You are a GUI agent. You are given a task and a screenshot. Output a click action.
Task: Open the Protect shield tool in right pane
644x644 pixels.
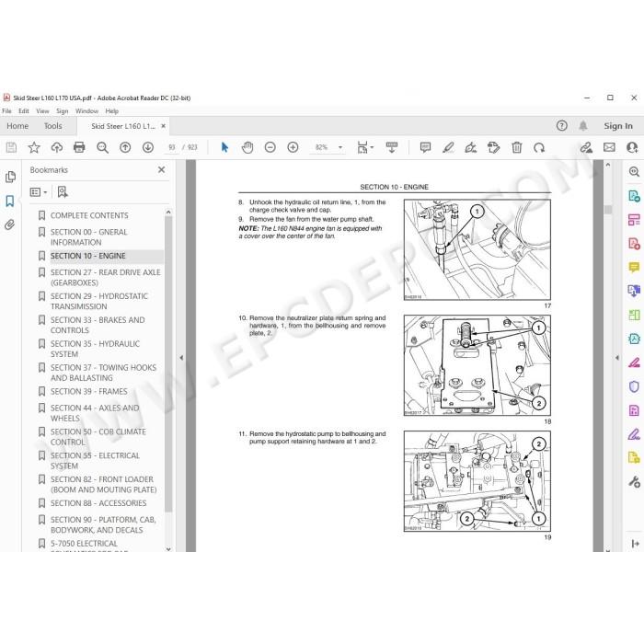(634, 386)
